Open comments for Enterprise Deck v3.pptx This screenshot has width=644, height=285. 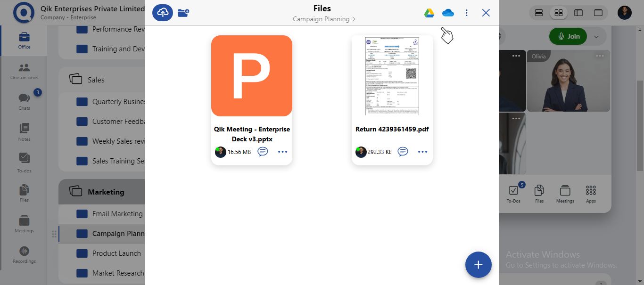click(263, 152)
